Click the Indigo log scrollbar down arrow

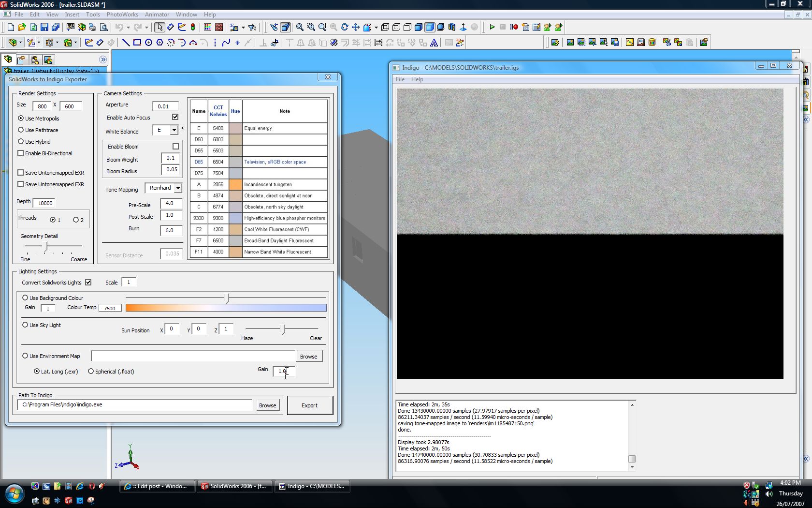(x=632, y=467)
